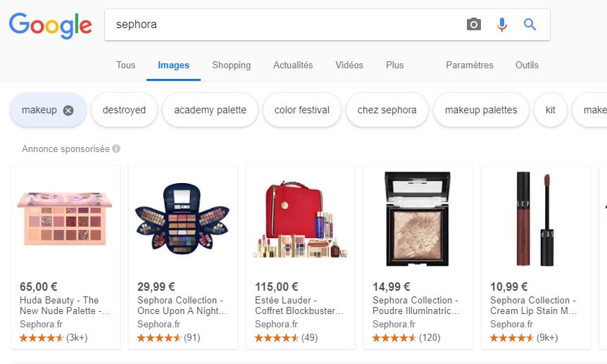Open the Sephora Cream Lip Stain image
The height and width of the screenshot is (364, 607).
(534, 218)
